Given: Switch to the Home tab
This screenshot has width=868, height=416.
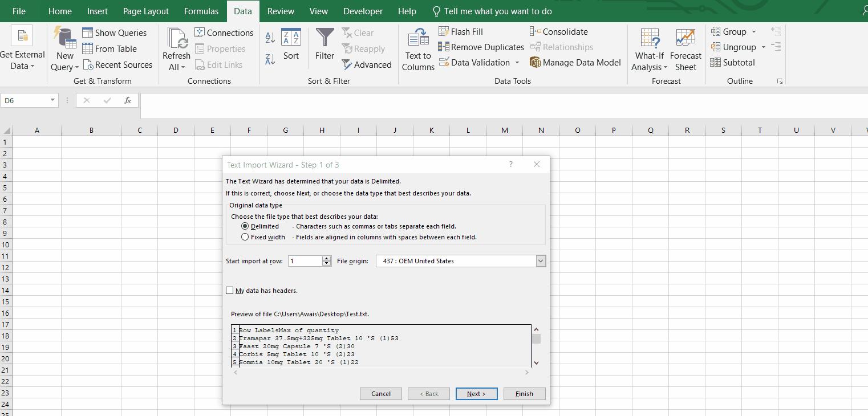Looking at the screenshot, I should pyautogui.click(x=60, y=11).
